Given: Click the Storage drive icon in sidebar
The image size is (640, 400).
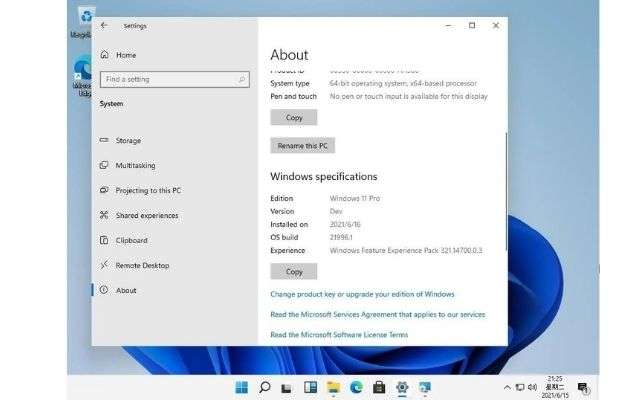Looking at the screenshot, I should 104,140.
